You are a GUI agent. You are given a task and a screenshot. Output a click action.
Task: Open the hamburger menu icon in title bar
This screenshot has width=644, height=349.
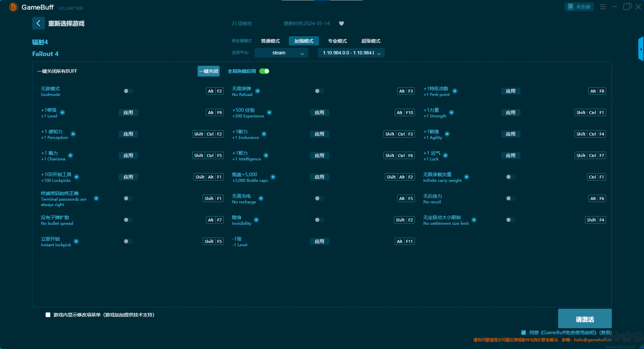coord(603,7)
